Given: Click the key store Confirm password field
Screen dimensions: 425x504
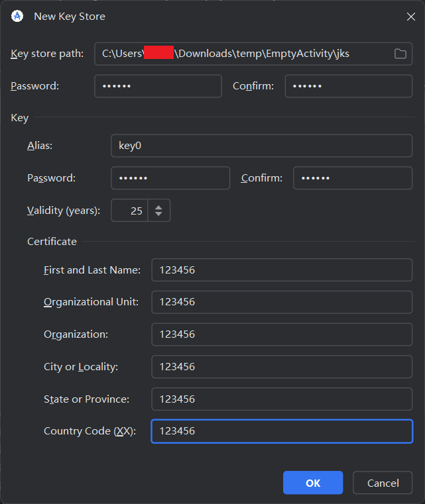Looking at the screenshot, I should coord(348,86).
